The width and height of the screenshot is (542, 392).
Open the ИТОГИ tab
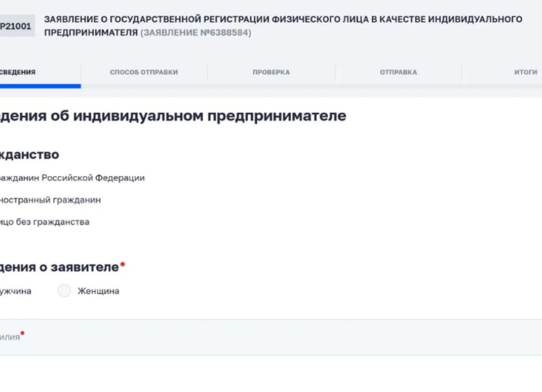pos(525,72)
